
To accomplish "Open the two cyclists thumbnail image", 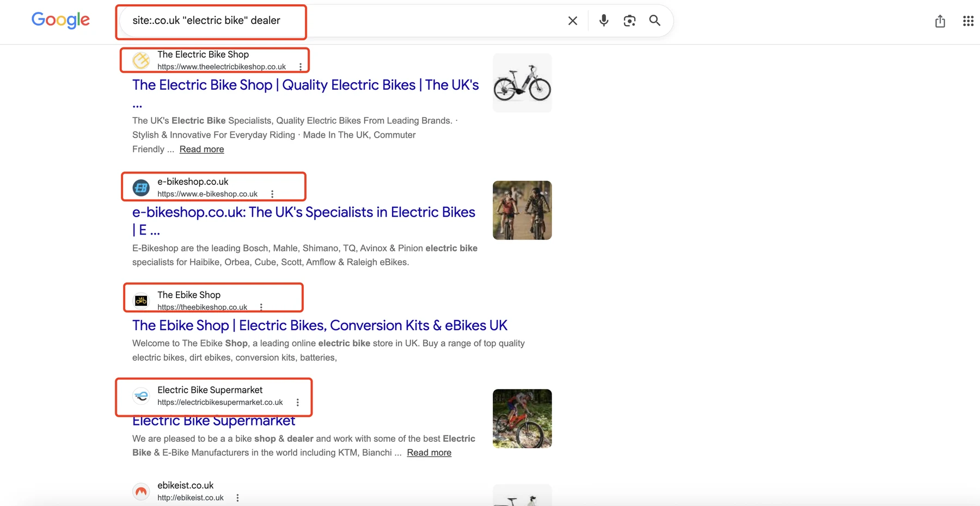I will pyautogui.click(x=522, y=210).
